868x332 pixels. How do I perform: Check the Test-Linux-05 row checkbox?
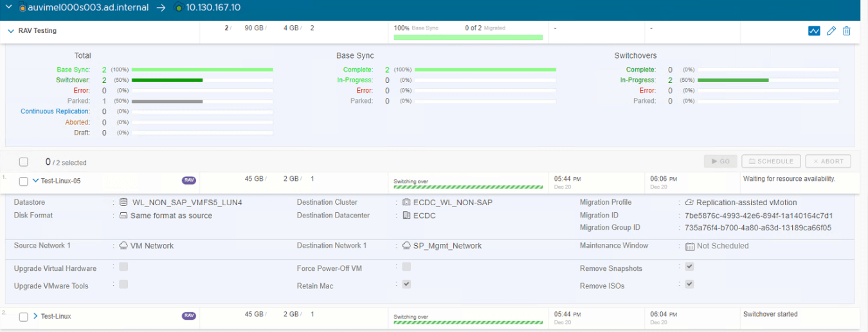tap(24, 181)
